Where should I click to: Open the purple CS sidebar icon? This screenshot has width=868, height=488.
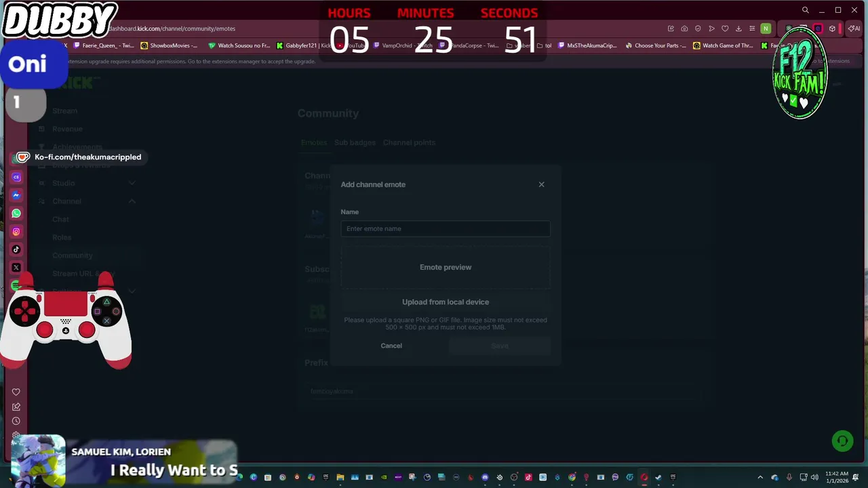pyautogui.click(x=16, y=177)
